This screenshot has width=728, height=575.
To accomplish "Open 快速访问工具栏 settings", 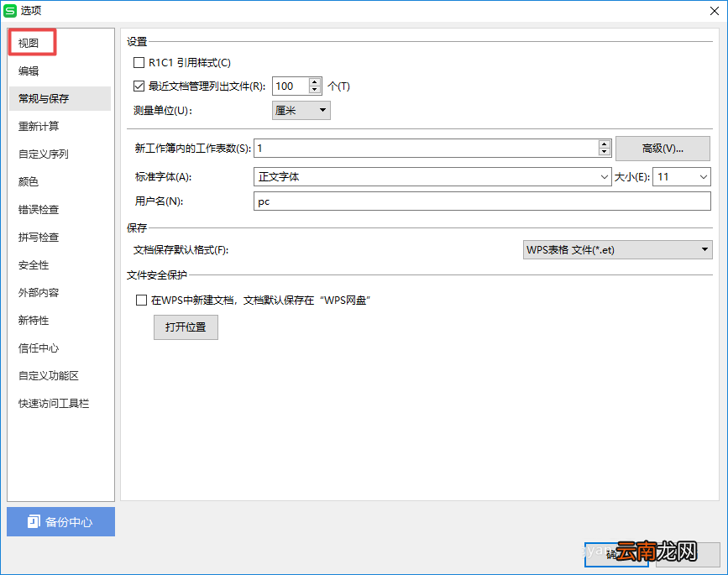I will click(x=54, y=403).
